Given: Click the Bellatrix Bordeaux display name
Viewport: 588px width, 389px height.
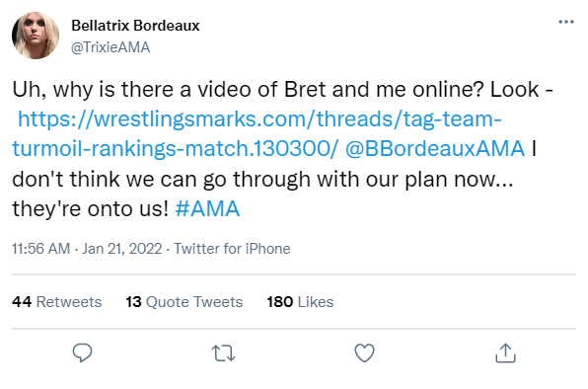Looking at the screenshot, I should (x=135, y=26).
